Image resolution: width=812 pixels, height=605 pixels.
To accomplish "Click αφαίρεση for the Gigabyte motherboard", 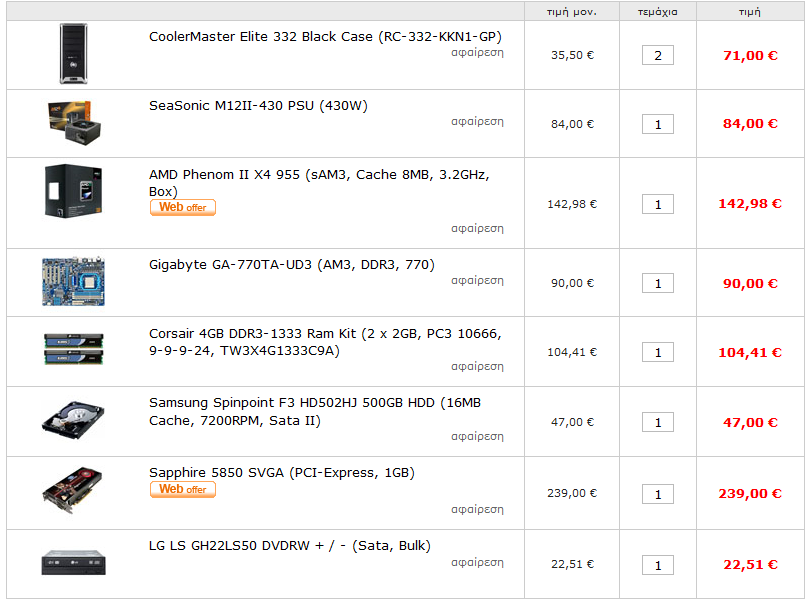I will pyautogui.click(x=477, y=280).
